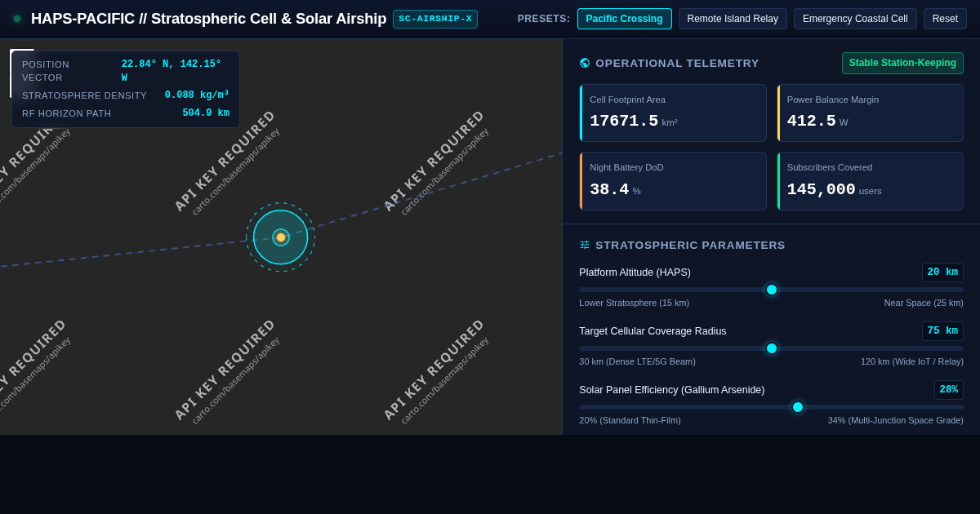Click the 30 km (Dense LTE/5G Beam) label

[637, 361]
